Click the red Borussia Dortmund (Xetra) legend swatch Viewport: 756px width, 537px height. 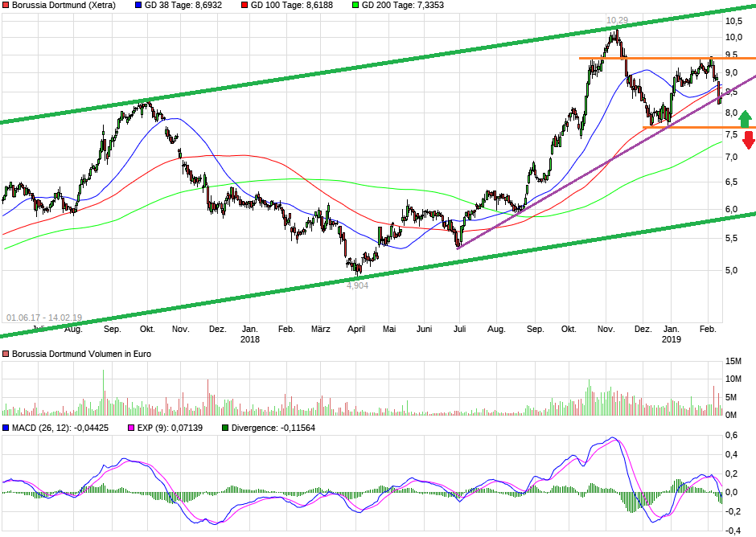point(6,6)
